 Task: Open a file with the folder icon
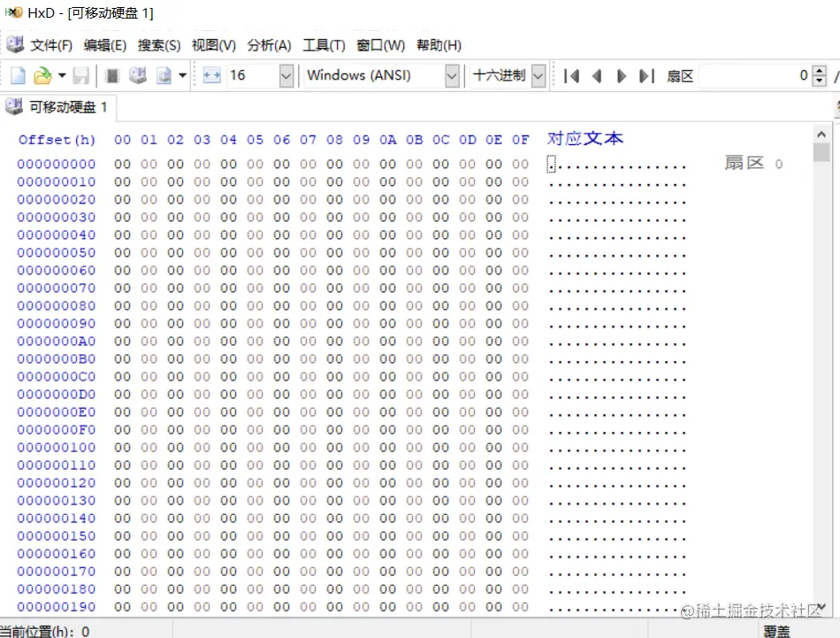pyautogui.click(x=42, y=75)
